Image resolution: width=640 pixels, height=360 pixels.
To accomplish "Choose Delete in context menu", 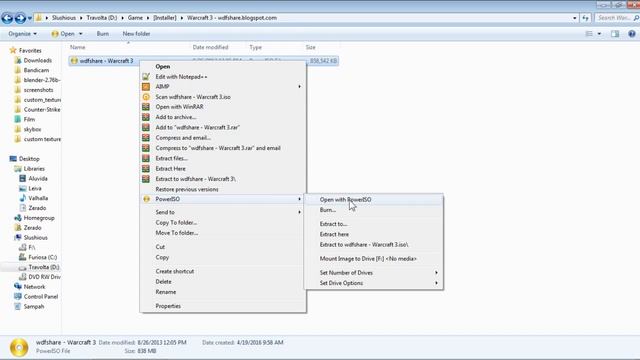I will (223, 282).
